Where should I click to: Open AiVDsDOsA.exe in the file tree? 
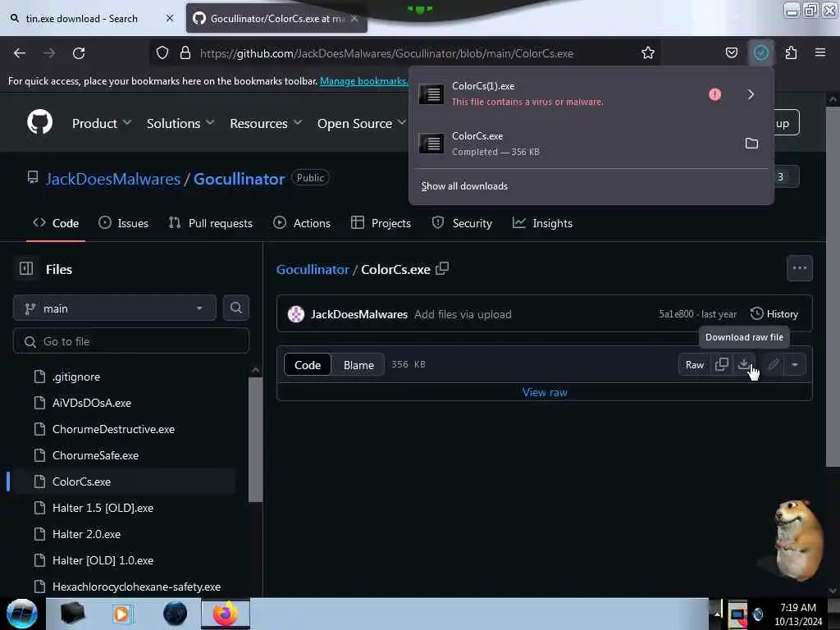92,403
